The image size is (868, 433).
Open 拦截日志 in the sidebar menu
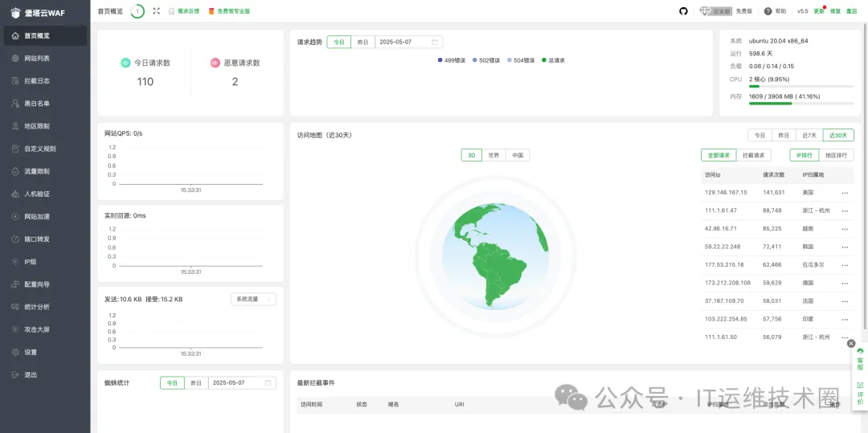pyautogui.click(x=36, y=81)
